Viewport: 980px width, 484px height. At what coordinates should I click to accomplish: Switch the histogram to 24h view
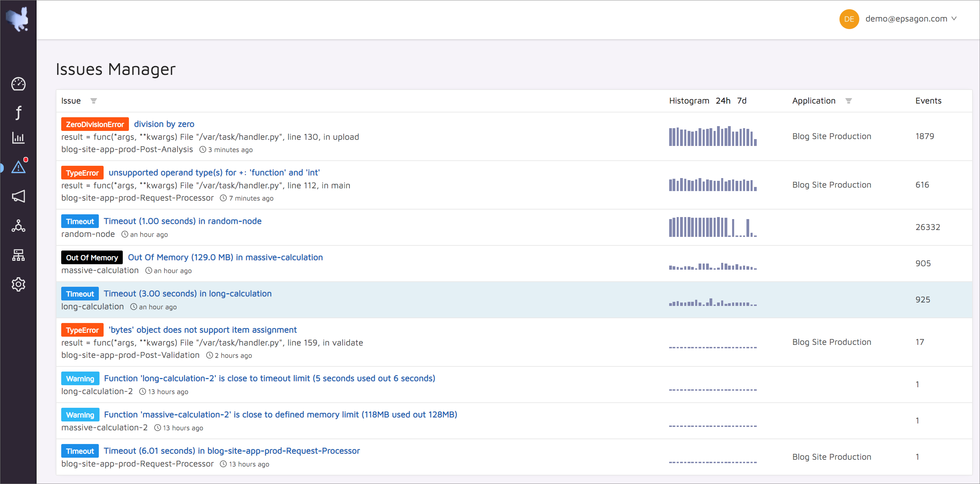tap(723, 101)
